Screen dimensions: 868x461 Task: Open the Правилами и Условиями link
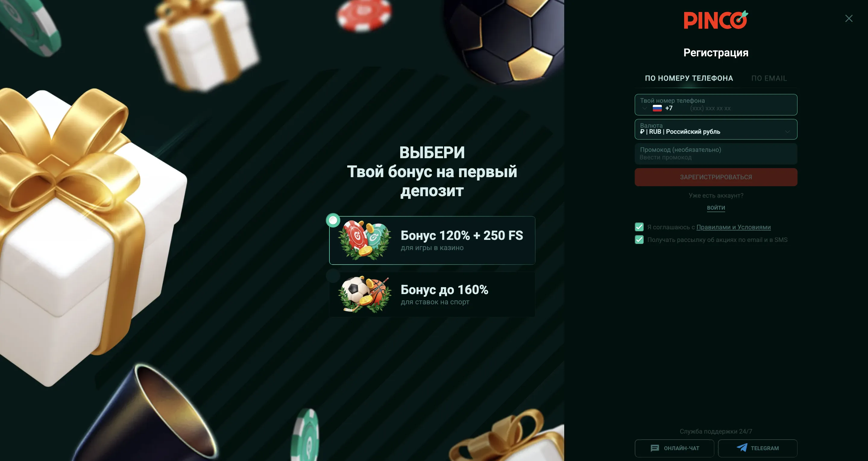733,227
